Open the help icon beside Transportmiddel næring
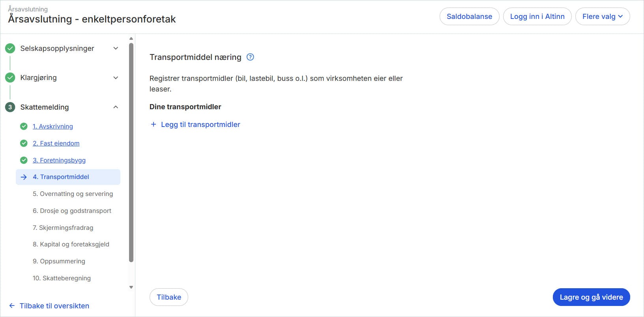The height and width of the screenshot is (317, 644). tap(250, 57)
